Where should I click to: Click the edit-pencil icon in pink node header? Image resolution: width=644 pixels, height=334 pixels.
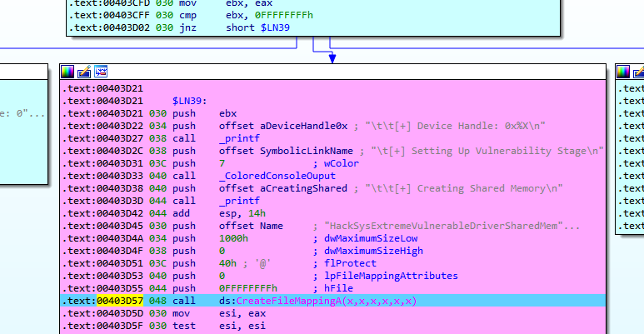click(x=85, y=72)
